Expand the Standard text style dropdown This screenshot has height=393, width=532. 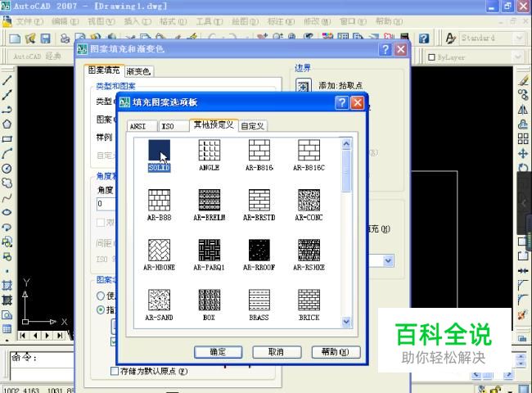click(x=519, y=38)
